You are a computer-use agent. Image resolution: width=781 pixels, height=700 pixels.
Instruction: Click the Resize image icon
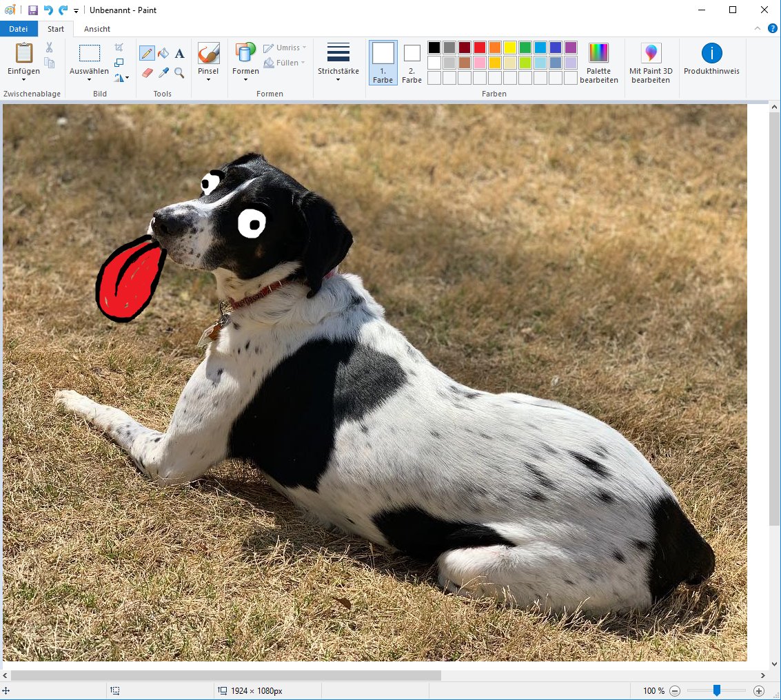coord(119,62)
